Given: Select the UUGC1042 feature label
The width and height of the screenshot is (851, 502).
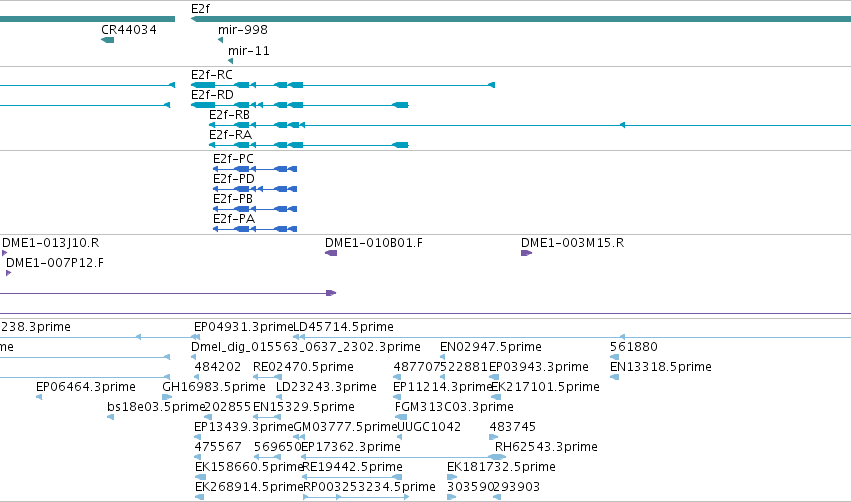Looking at the screenshot, I should click(429, 427).
